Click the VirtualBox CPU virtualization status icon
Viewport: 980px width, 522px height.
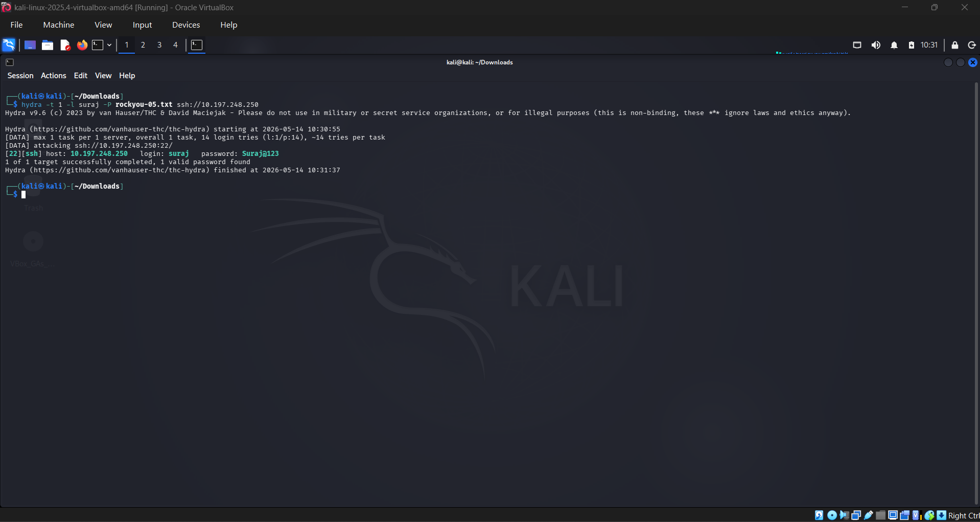point(917,515)
